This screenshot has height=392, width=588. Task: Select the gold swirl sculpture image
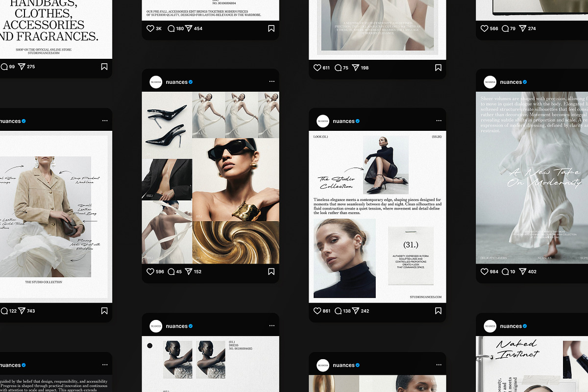point(236,243)
